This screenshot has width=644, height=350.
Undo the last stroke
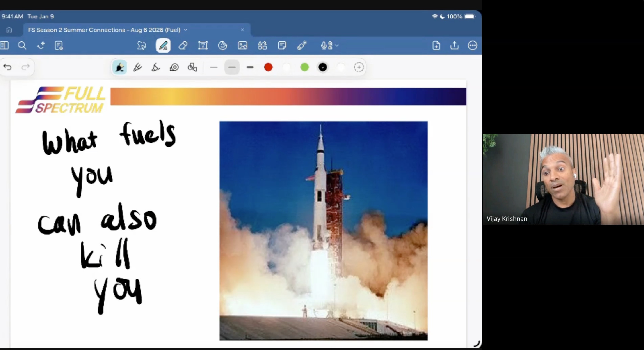[x=8, y=67]
